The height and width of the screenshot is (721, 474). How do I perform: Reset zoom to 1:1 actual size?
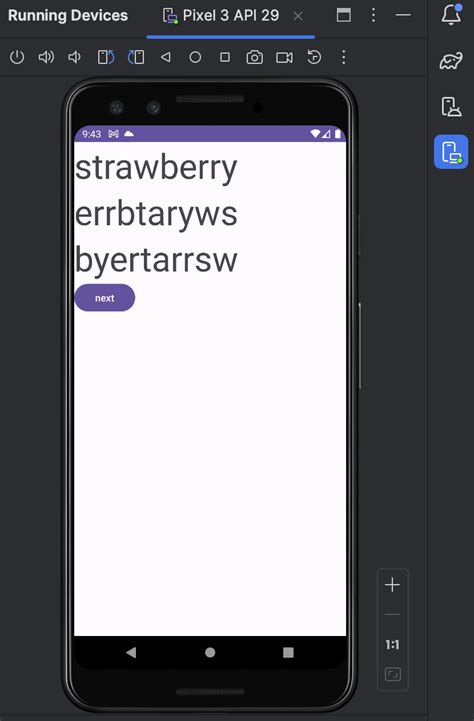(x=392, y=645)
